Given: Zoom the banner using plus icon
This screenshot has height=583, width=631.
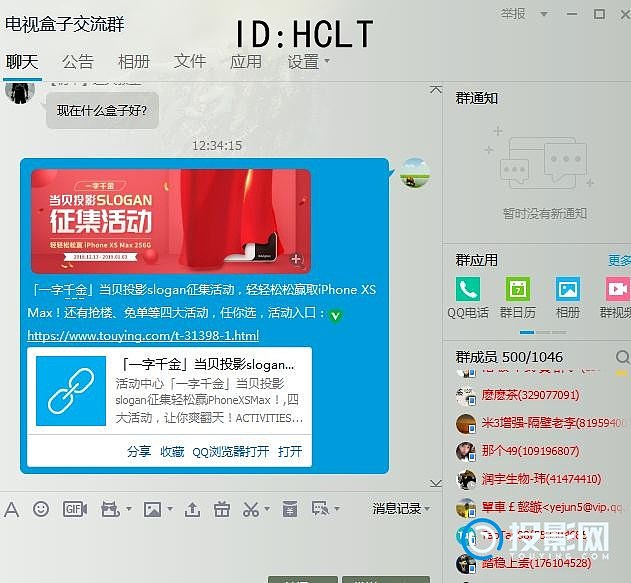Looking at the screenshot, I should coord(296,259).
